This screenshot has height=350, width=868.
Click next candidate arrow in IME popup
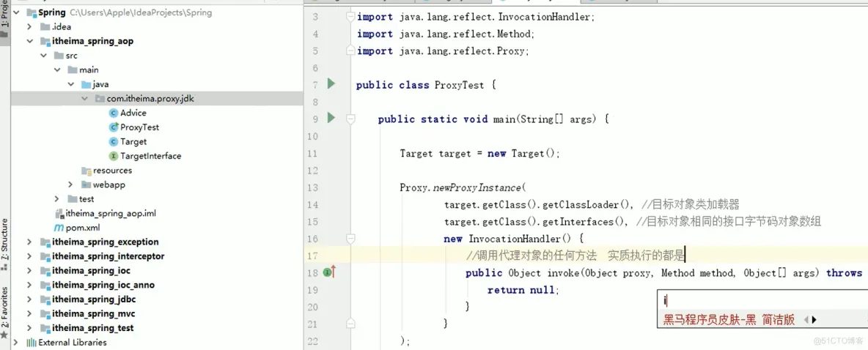[814, 319]
